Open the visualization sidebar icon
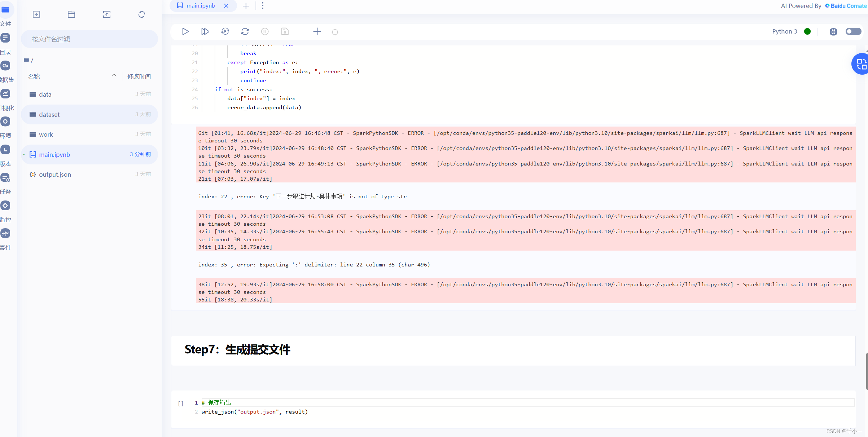Viewport: 868px width, 437px height. [x=5, y=94]
